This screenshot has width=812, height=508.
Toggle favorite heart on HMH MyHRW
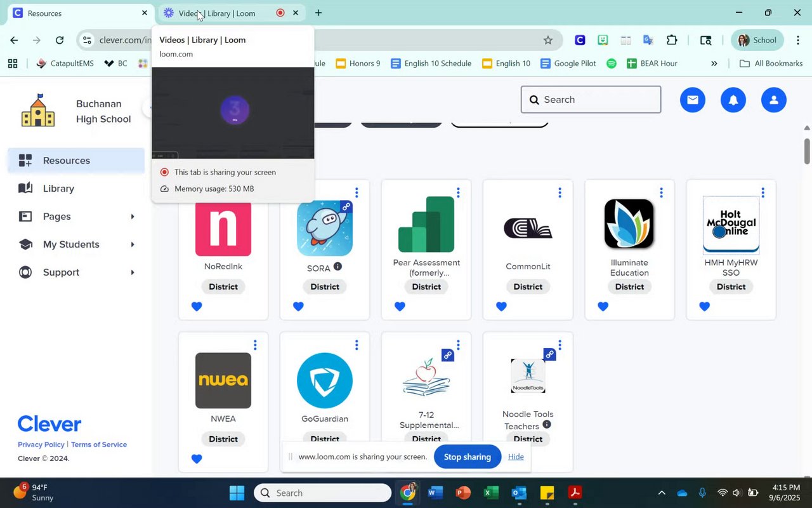point(704,307)
